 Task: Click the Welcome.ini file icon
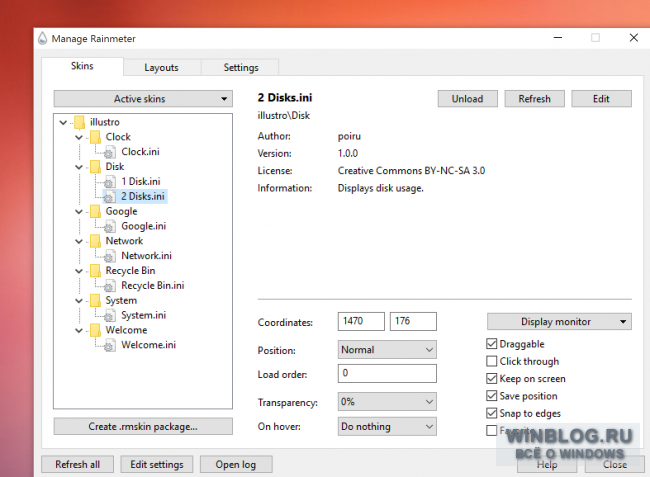tap(109, 345)
